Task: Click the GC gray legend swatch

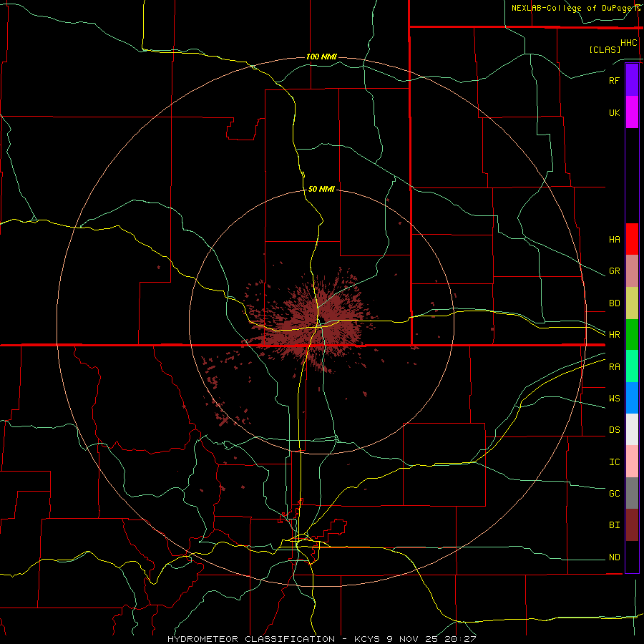Action: coord(632,493)
